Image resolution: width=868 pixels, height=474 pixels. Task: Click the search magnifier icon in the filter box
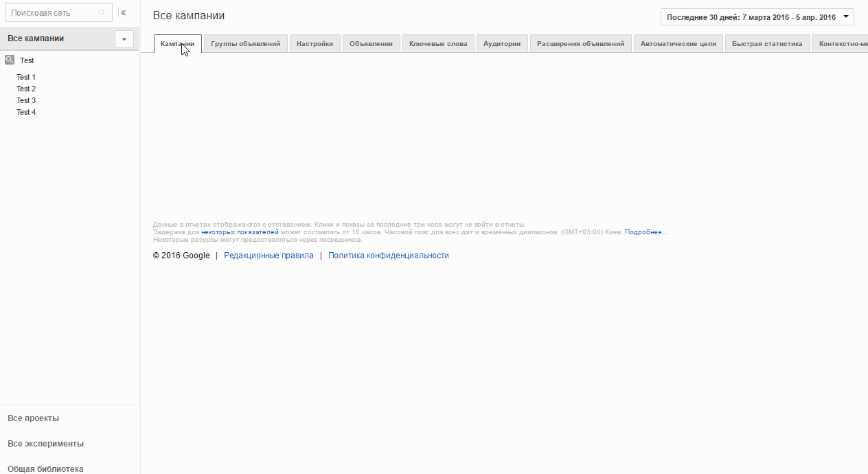(x=102, y=12)
